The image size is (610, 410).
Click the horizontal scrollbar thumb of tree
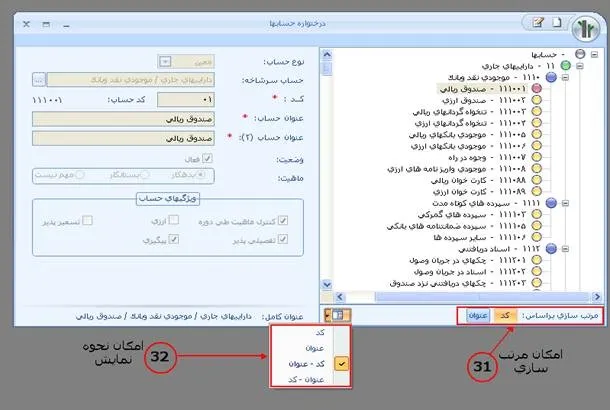click(481, 297)
